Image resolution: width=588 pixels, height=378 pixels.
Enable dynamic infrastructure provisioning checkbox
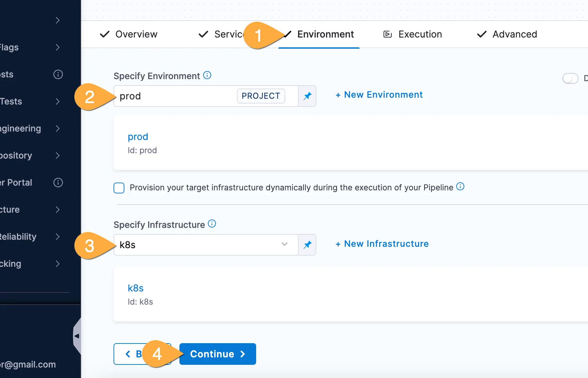(119, 188)
